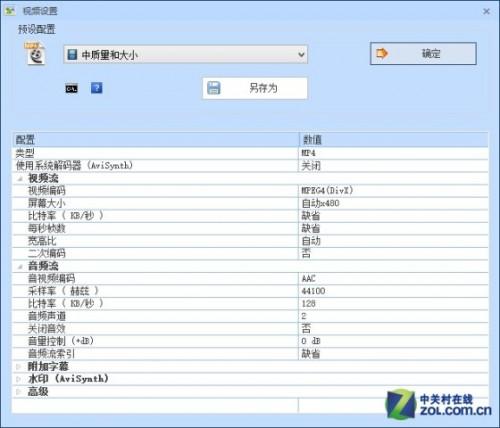This screenshot has height=428, width=500.
Task: Expand the 高级 section
Action: 19,392
